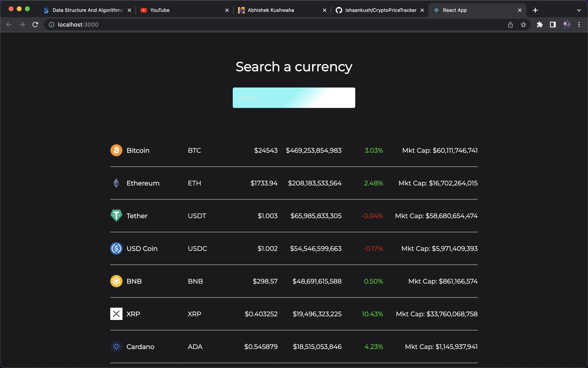Reload the localhost page
The height and width of the screenshot is (368, 588).
tap(35, 25)
